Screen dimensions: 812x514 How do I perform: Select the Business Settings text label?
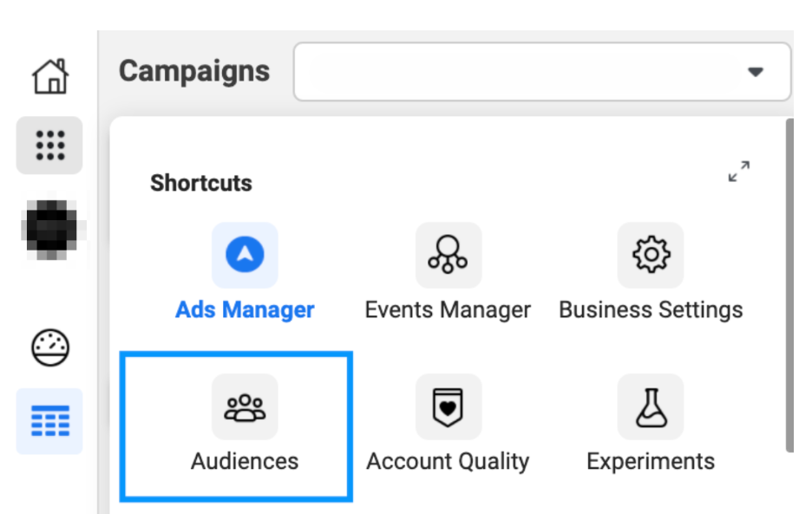[651, 310]
